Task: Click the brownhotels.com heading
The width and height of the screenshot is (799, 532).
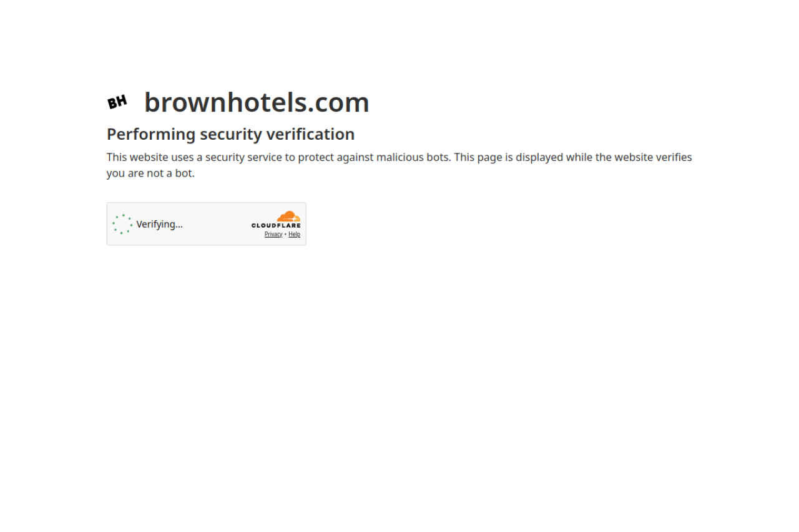Action: (257, 102)
